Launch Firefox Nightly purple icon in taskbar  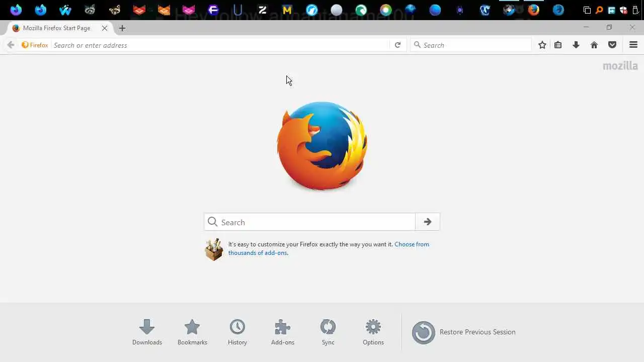pos(16,10)
